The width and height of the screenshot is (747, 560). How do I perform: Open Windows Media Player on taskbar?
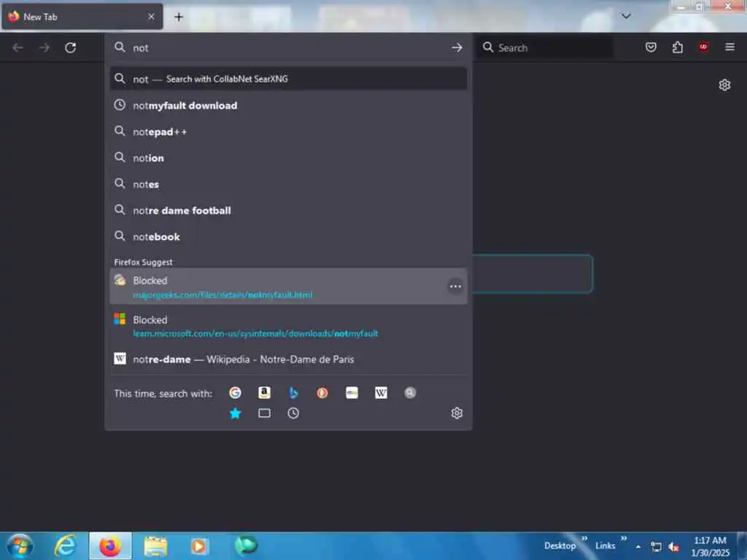pos(199,545)
